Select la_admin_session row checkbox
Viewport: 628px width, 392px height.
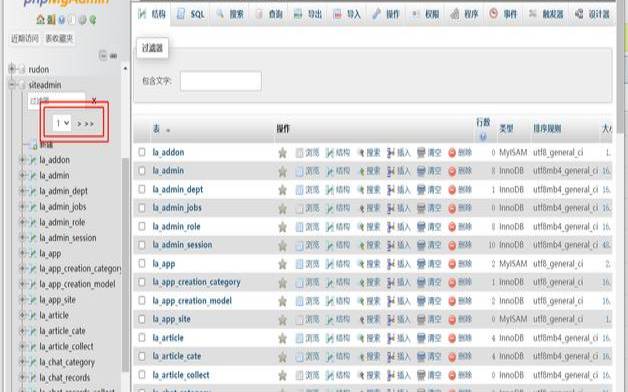point(142,245)
